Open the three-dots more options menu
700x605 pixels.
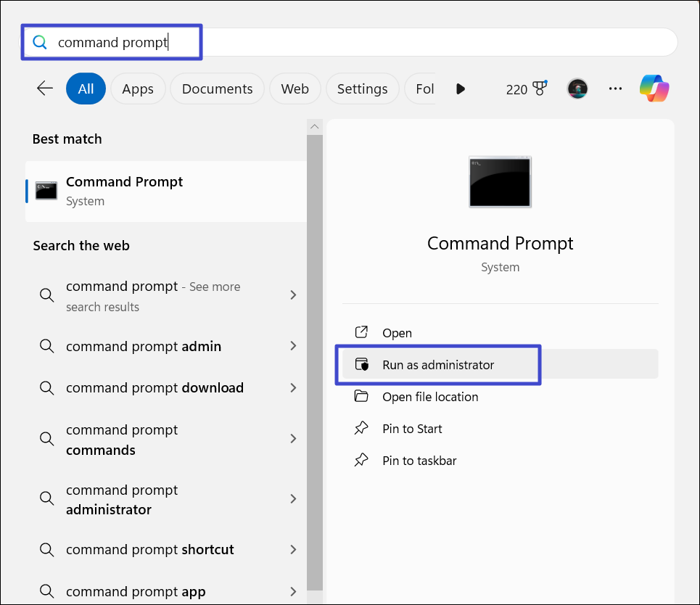coord(615,89)
